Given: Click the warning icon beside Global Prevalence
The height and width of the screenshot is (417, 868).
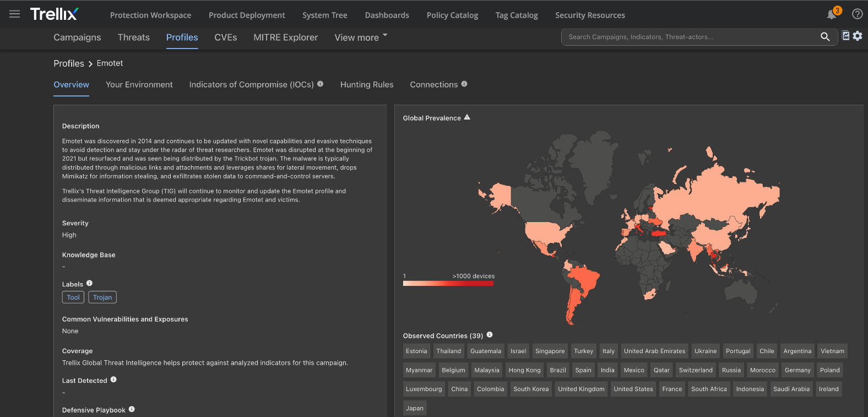Looking at the screenshot, I should coord(467,117).
